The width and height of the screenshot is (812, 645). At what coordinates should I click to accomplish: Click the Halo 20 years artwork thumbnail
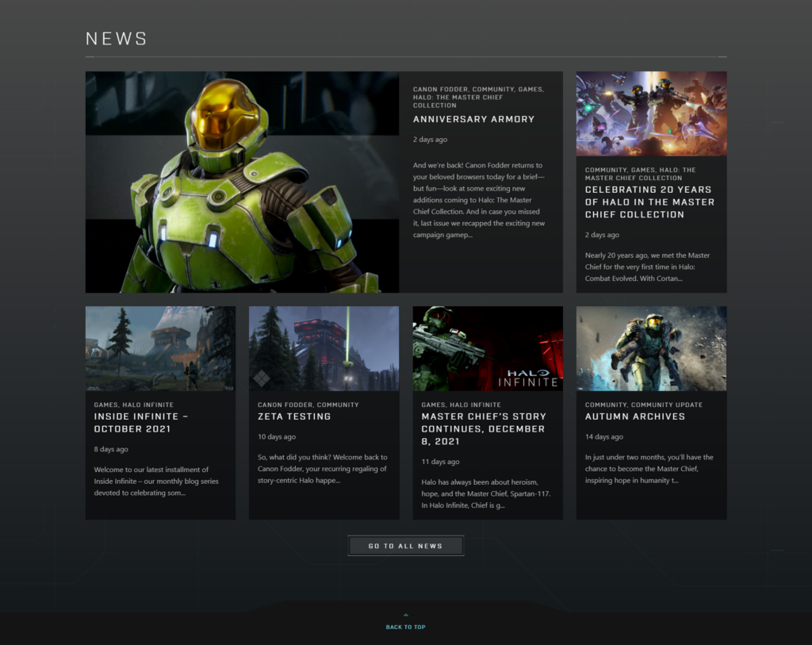point(652,113)
